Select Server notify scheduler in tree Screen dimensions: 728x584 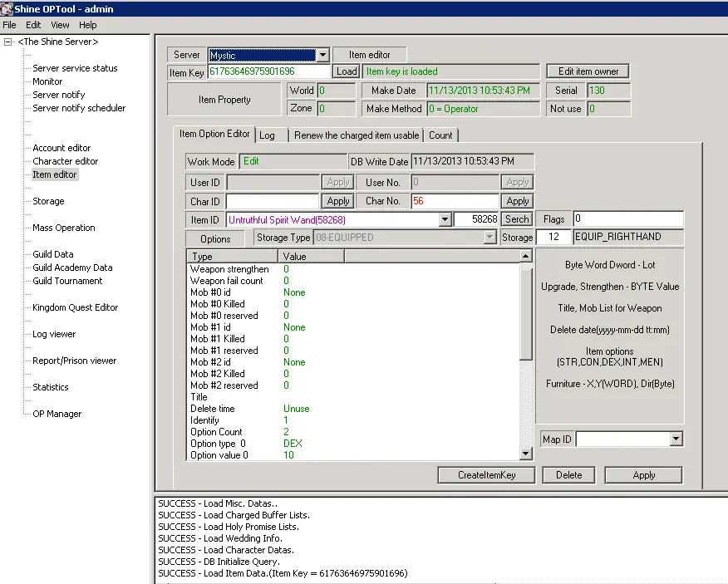point(79,108)
